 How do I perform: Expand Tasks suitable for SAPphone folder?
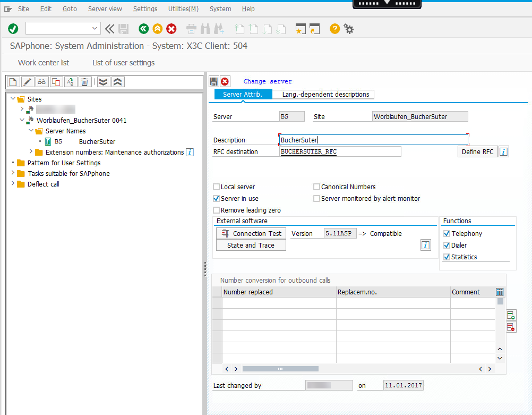coord(13,173)
